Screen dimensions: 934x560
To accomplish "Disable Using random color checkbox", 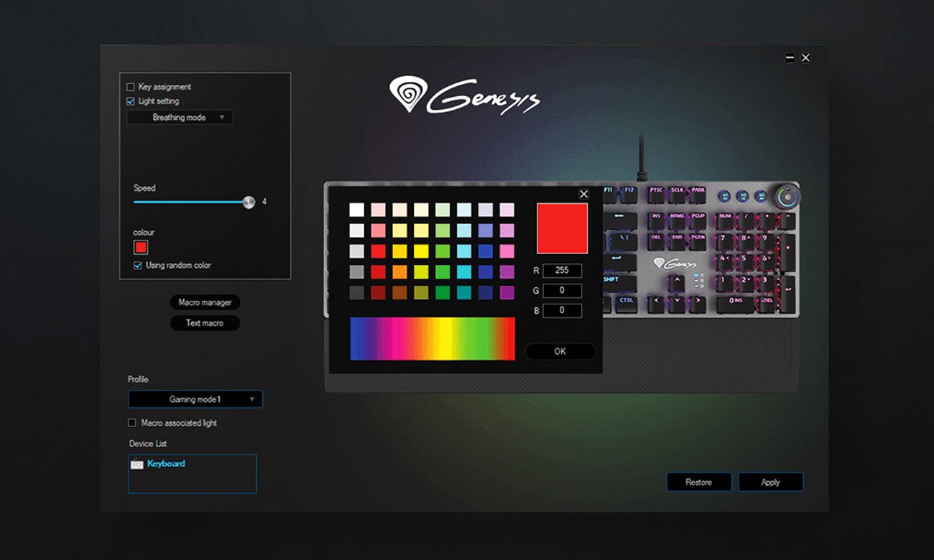I will point(138,265).
